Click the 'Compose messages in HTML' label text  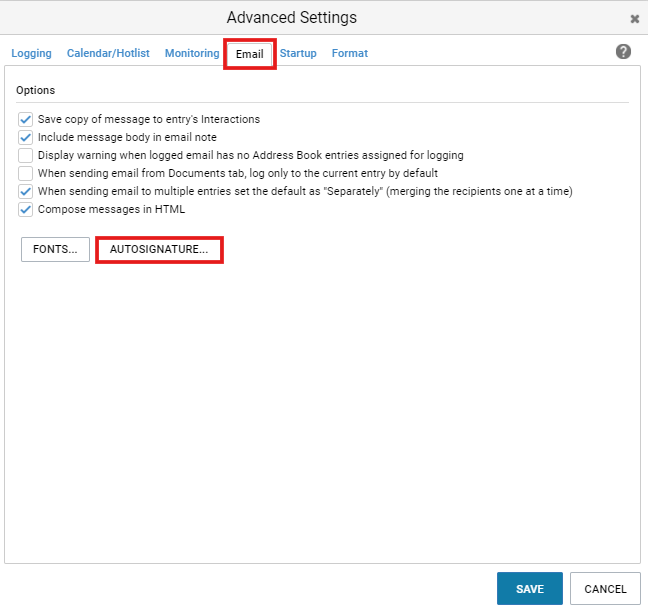click(x=112, y=210)
